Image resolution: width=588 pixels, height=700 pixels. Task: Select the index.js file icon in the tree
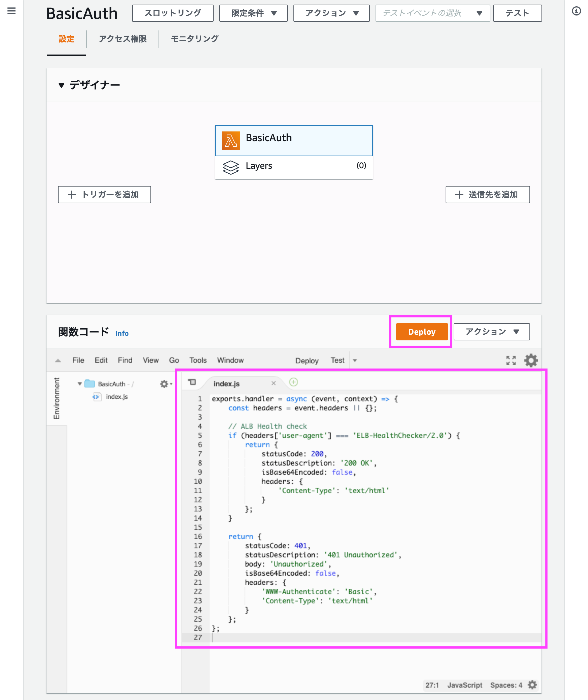pyautogui.click(x=96, y=397)
